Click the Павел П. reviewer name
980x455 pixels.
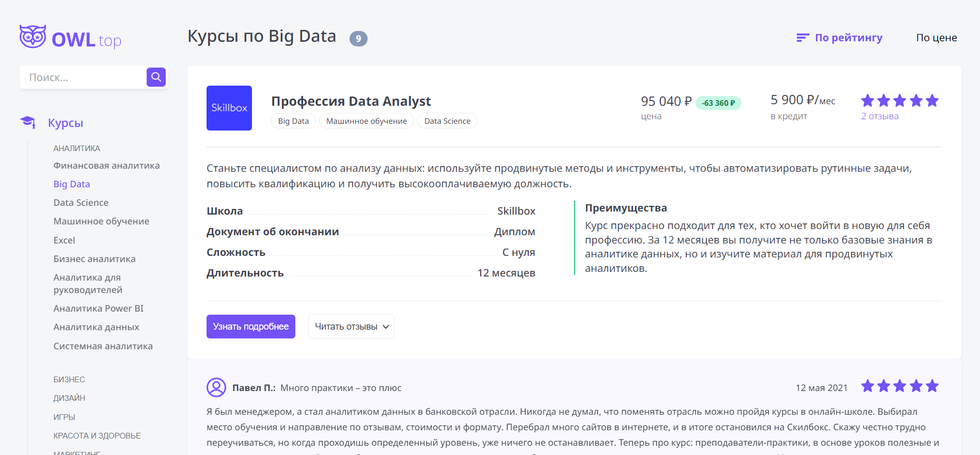coord(254,388)
